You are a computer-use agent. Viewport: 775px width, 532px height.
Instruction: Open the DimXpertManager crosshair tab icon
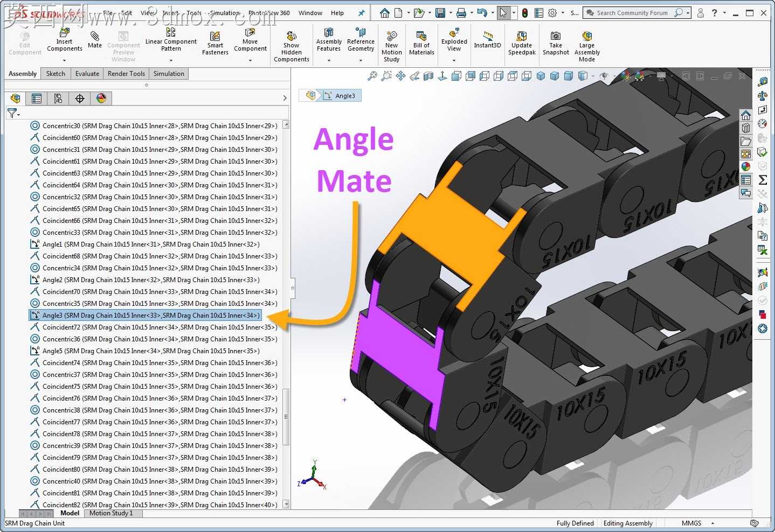click(80, 98)
